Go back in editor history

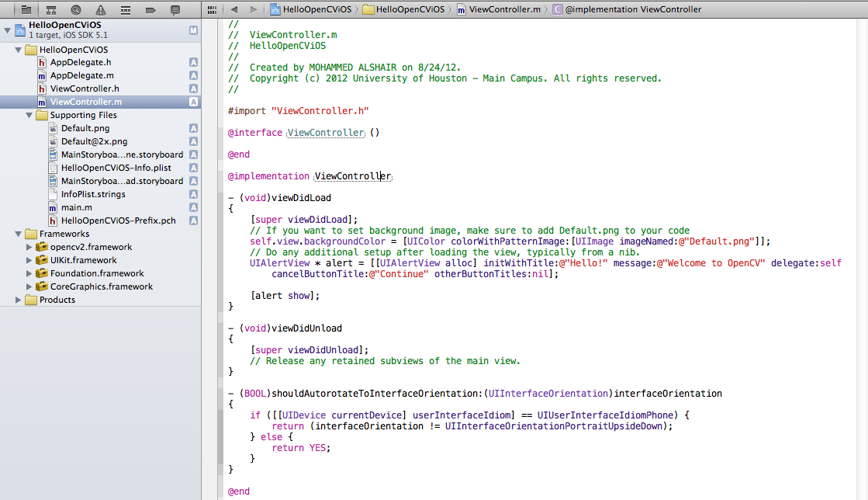233,9
